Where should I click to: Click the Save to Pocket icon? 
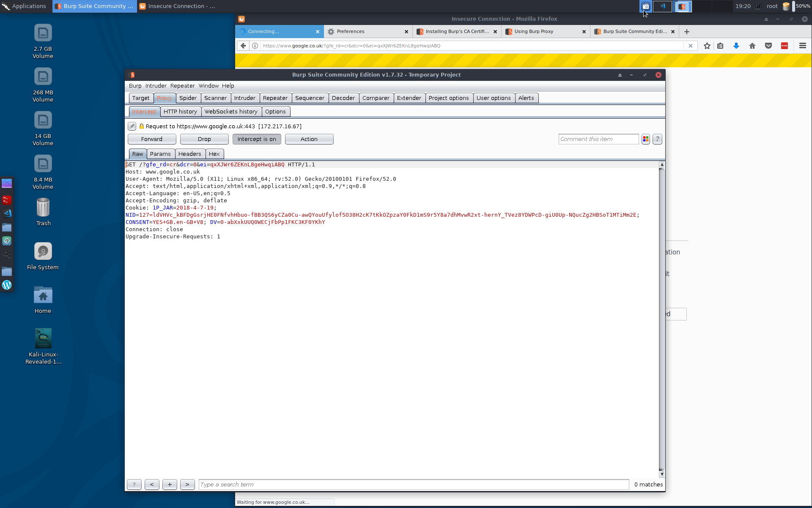click(x=768, y=46)
